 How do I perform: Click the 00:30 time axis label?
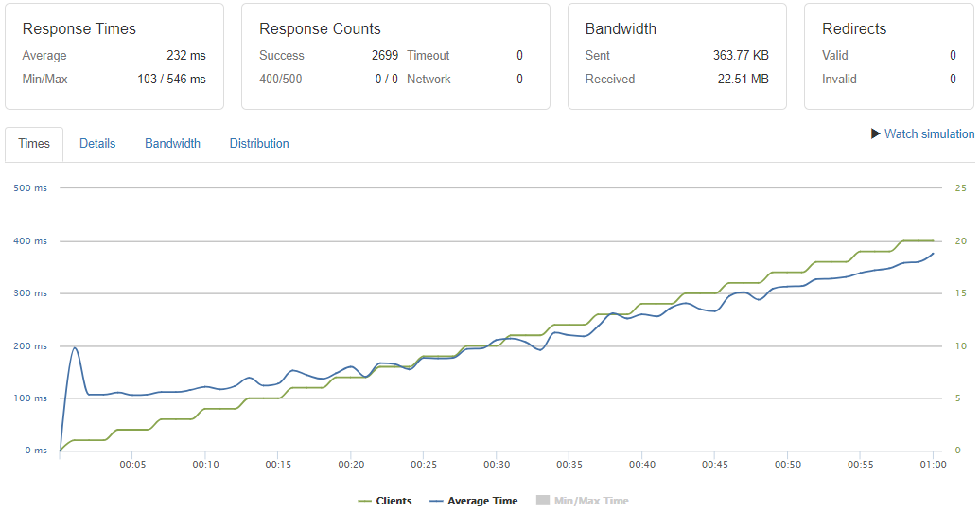click(x=497, y=465)
